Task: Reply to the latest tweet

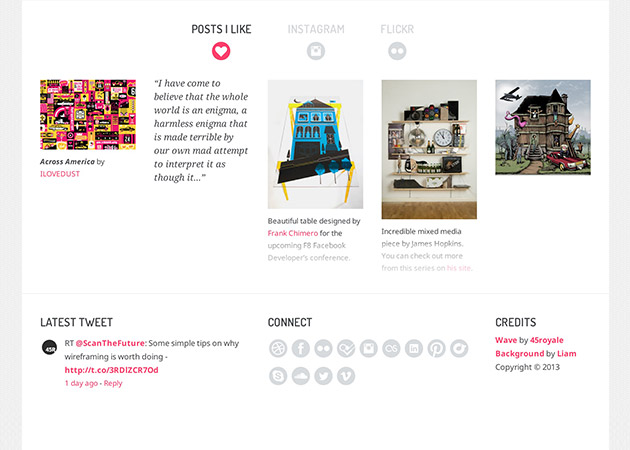Action: 113,383
